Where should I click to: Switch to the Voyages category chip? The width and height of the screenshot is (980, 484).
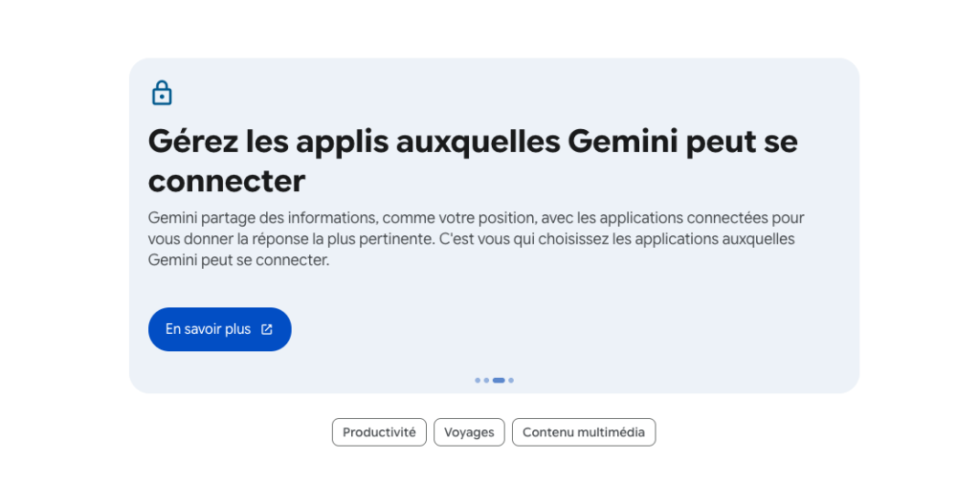tap(469, 432)
